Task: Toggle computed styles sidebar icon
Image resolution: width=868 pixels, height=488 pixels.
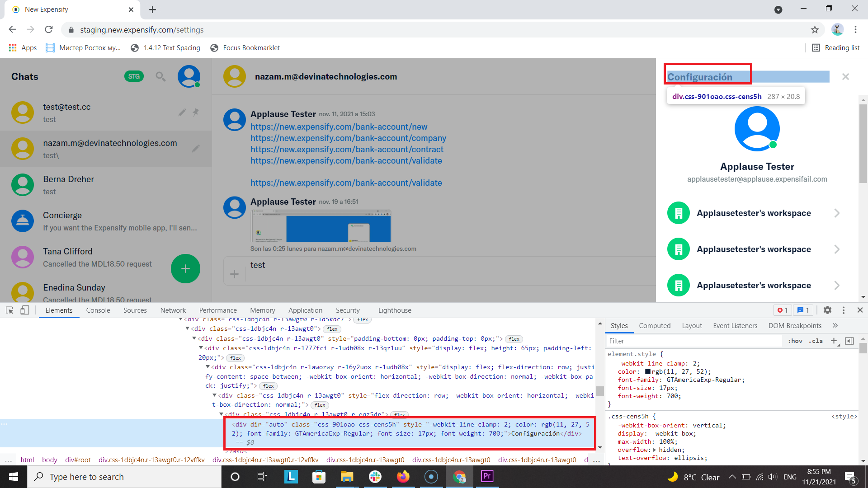Action: 849,341
